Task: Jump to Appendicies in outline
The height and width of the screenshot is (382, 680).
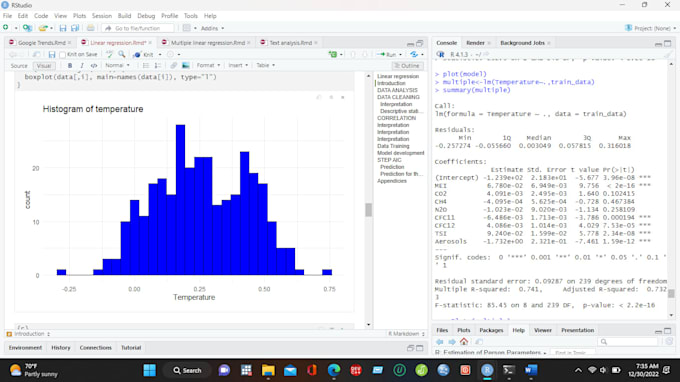Action: pos(392,181)
